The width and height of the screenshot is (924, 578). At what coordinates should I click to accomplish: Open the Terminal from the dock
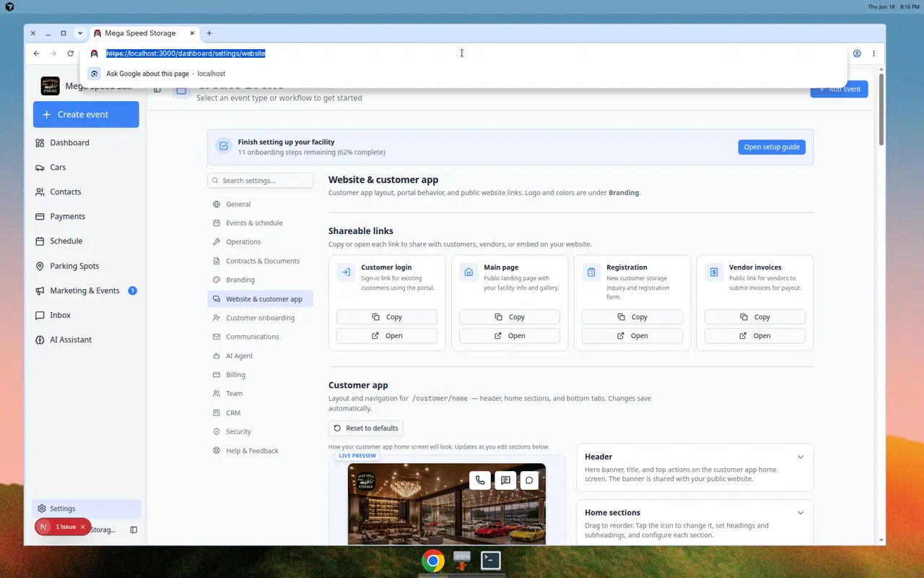pos(491,560)
